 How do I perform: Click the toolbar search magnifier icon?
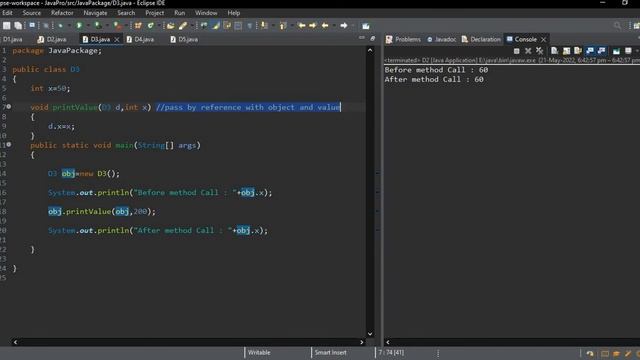pyautogui.click(x=618, y=26)
